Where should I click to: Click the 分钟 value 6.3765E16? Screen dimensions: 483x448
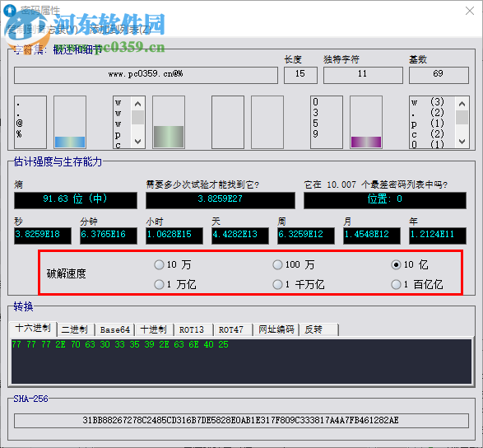(109, 236)
